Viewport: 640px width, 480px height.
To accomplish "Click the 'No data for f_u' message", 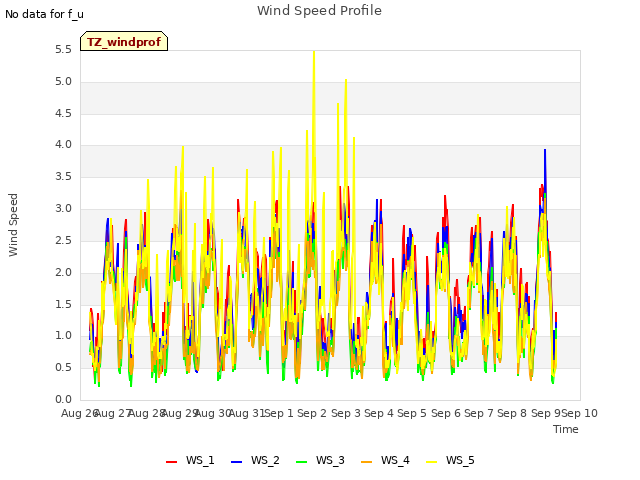I will tap(44, 14).
